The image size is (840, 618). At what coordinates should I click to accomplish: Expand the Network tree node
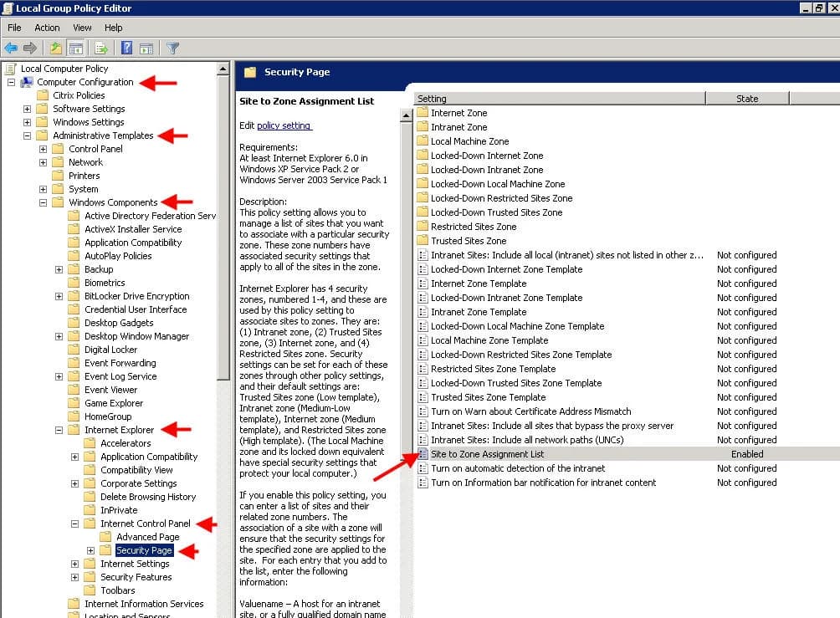pyautogui.click(x=43, y=162)
